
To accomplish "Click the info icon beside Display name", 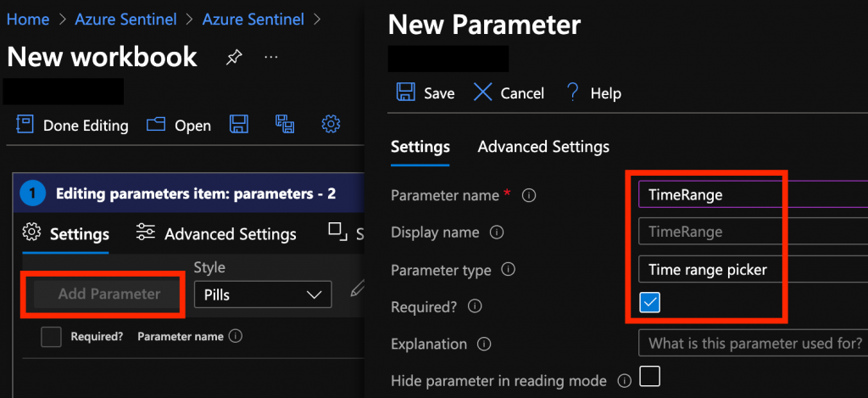I will coord(497,233).
